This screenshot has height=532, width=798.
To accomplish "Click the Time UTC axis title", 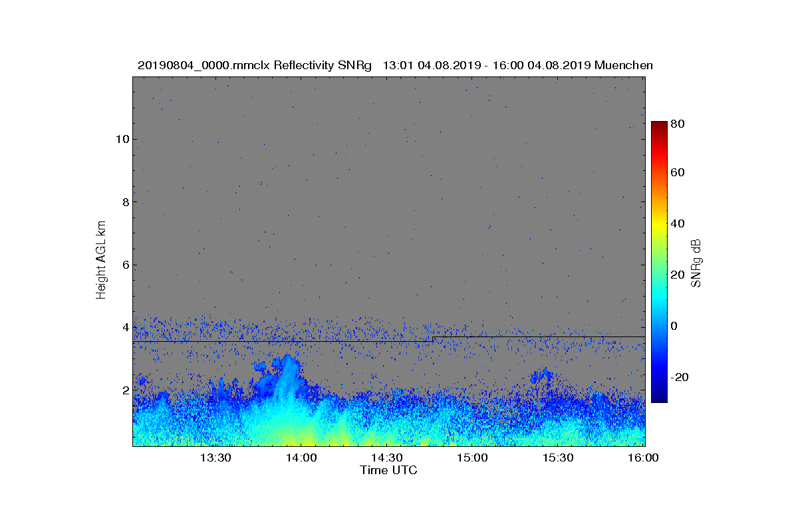I will click(x=389, y=470).
